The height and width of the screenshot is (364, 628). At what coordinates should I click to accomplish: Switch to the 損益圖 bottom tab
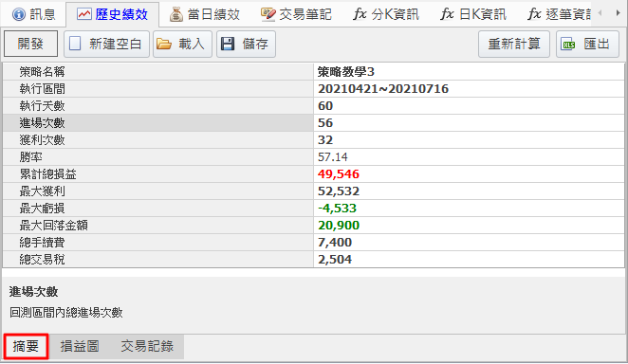tap(80, 346)
